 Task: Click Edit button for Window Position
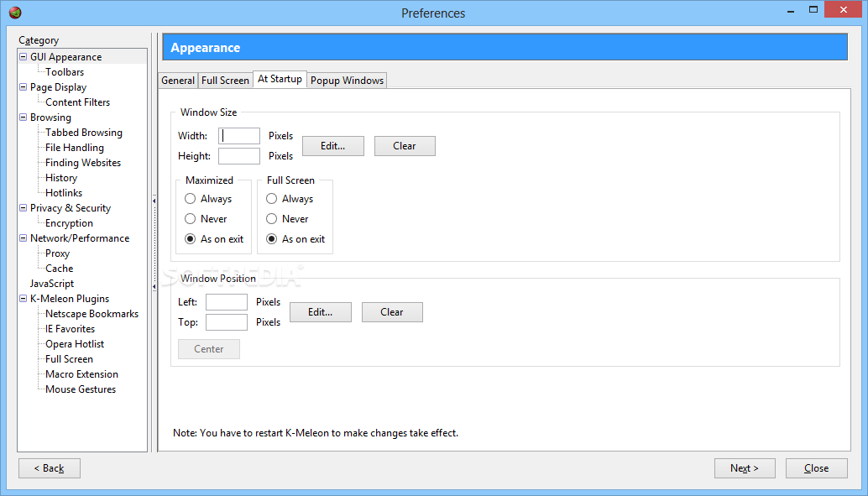[x=321, y=312]
